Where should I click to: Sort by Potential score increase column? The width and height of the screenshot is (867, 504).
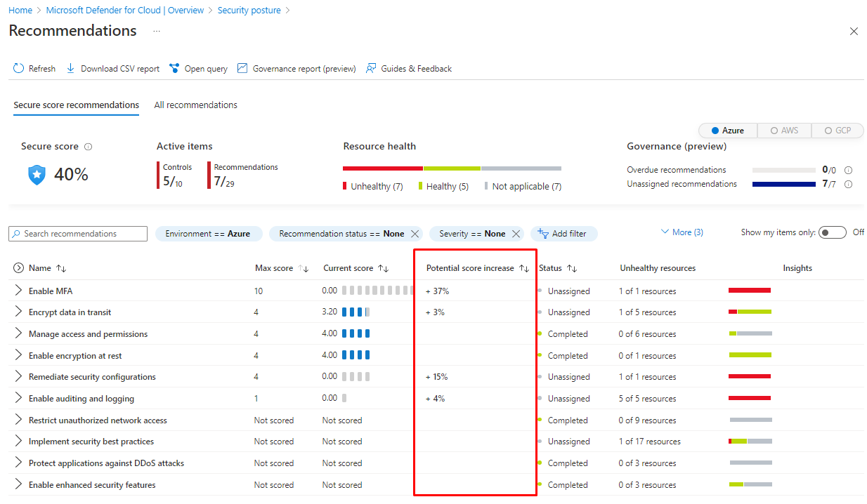523,268
